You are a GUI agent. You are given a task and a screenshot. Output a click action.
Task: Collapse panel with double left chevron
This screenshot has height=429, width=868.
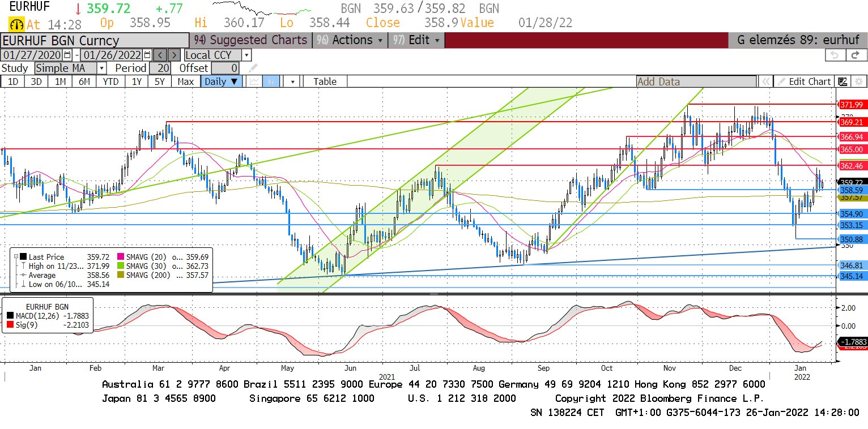(x=765, y=81)
